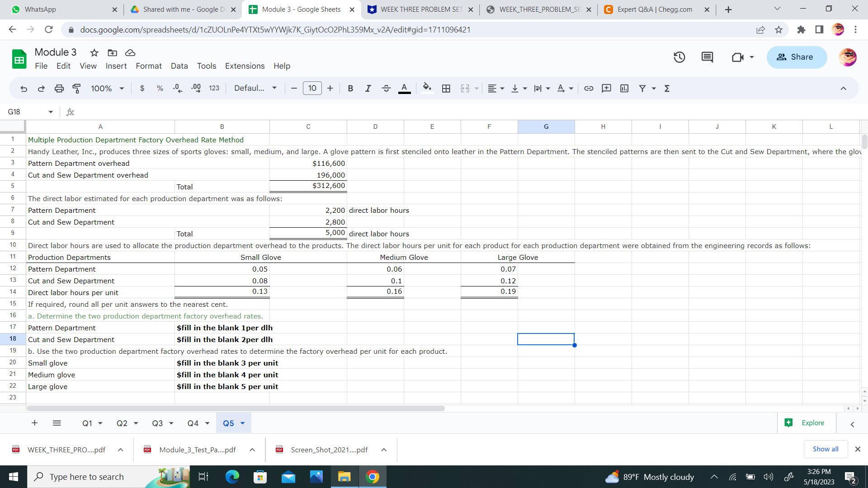
Task: Select the Strikethrough formatting icon
Action: tap(386, 88)
